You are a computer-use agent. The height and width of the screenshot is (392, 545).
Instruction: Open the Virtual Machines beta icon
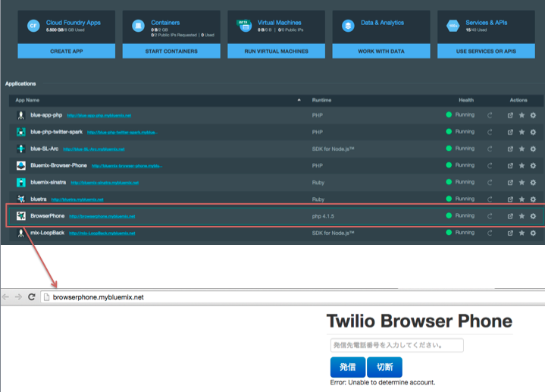(x=244, y=26)
